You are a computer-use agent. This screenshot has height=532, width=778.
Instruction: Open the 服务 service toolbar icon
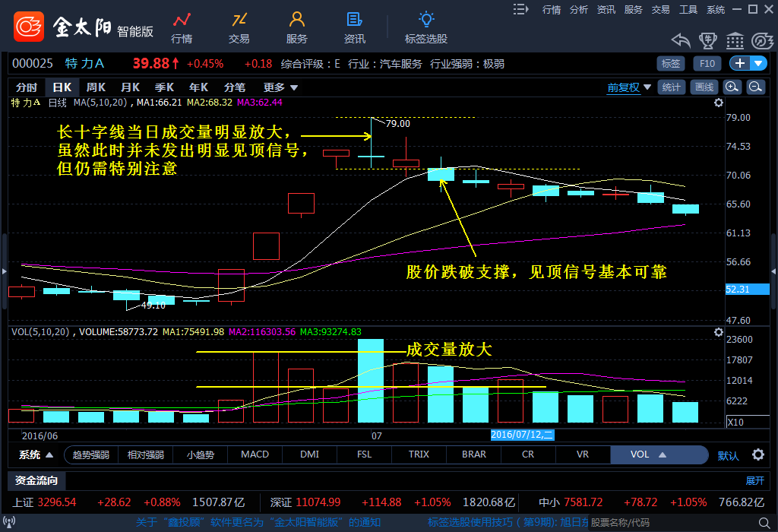click(x=297, y=28)
